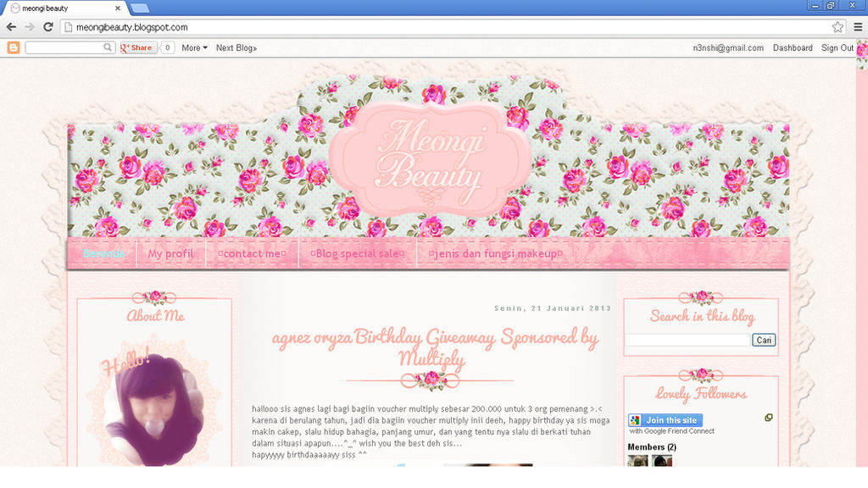This screenshot has height=488, width=868.
Task: Minimize the Chrome window
Action: point(815,6)
